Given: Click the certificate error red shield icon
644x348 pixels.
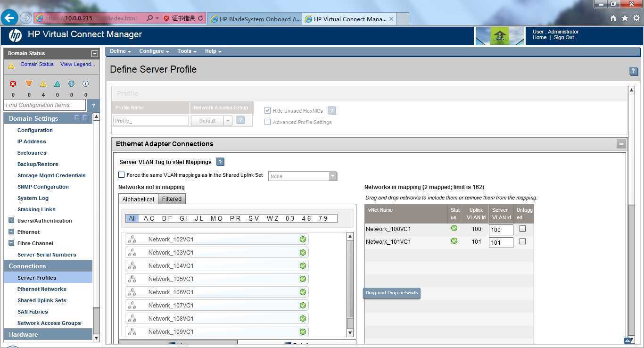Looking at the screenshot, I should (x=166, y=18).
